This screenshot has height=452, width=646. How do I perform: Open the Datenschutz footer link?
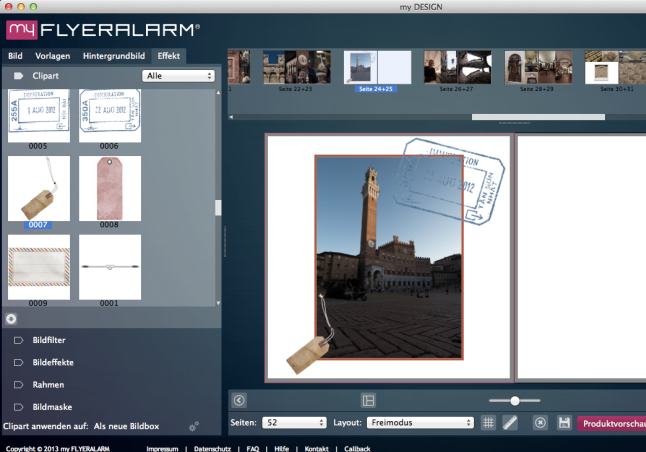pyautogui.click(x=212, y=449)
